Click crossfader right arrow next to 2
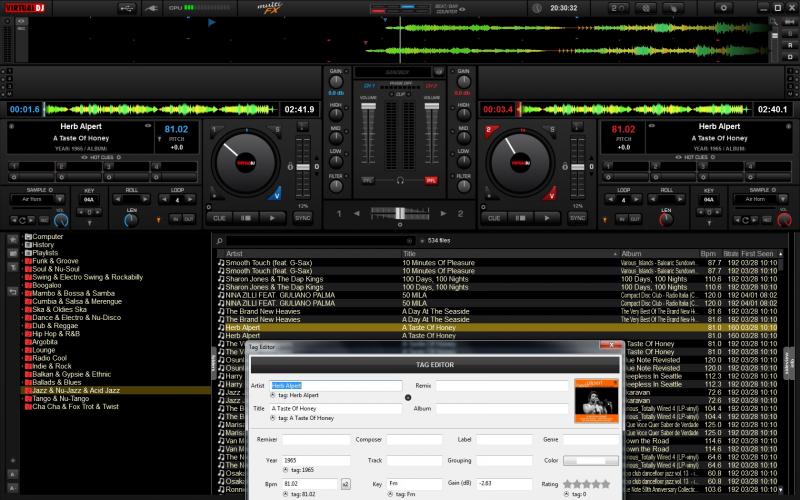 point(443,213)
